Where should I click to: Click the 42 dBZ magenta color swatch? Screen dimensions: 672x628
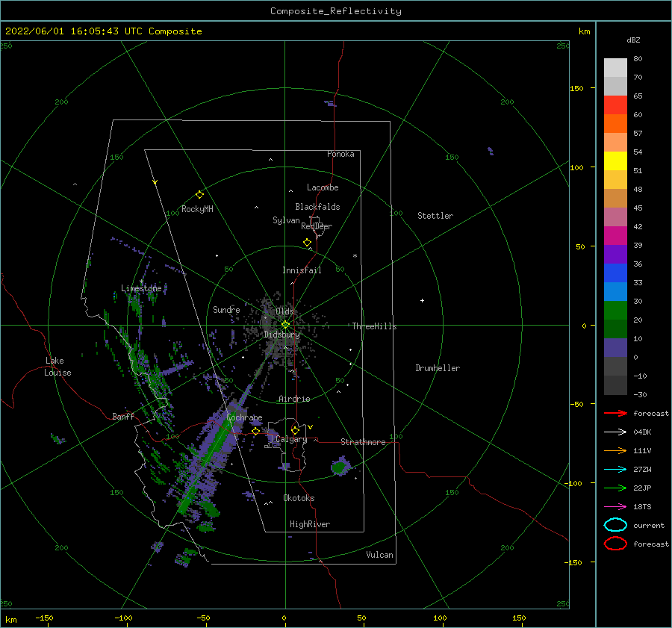point(615,235)
